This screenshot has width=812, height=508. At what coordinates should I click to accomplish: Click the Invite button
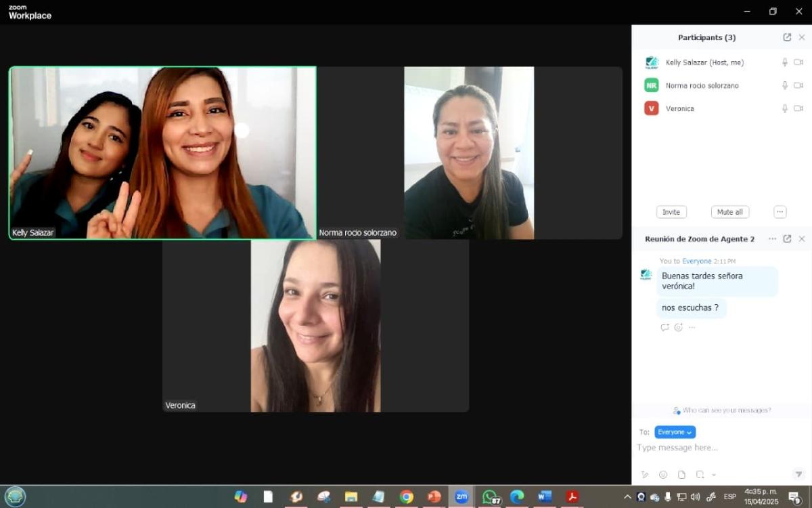coord(671,212)
